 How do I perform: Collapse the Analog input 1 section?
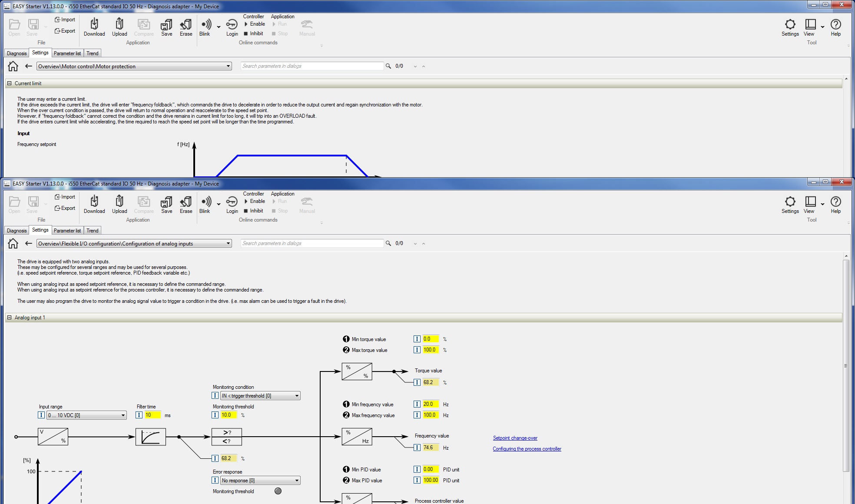click(9, 318)
